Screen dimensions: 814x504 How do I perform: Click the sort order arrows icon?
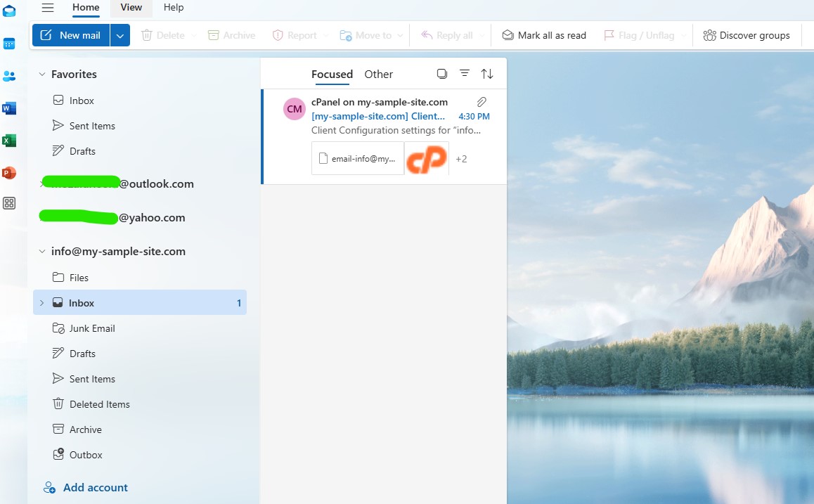coord(486,74)
